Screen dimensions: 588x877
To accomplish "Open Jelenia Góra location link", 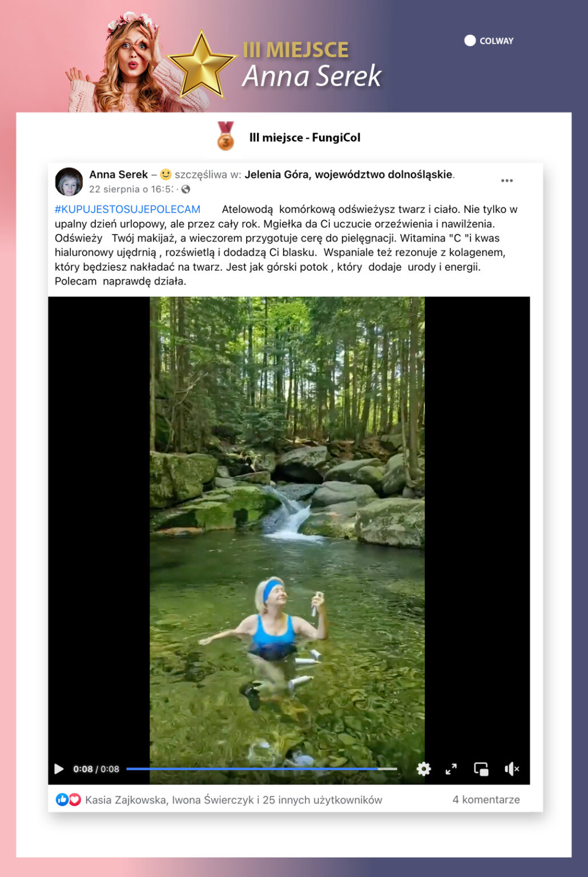I will tap(348, 175).
